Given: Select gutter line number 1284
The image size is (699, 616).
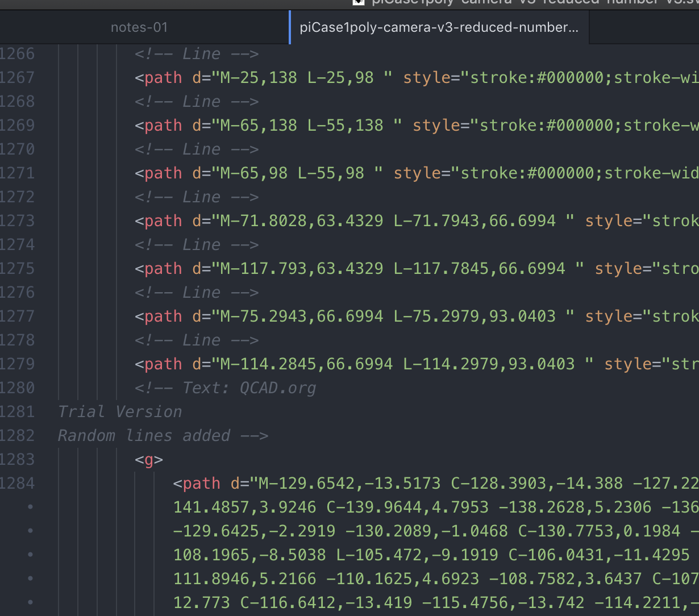Looking at the screenshot, I should pos(17,484).
